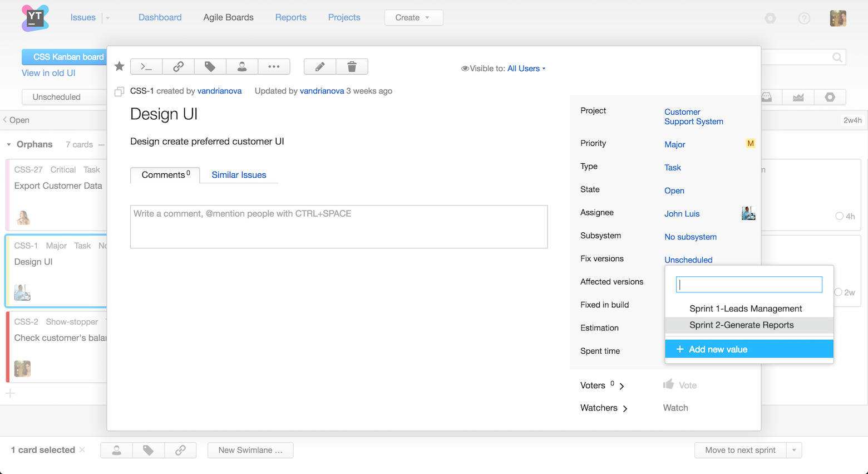The width and height of the screenshot is (868, 474).
Task: Open the link issue tool
Action: 178,66
